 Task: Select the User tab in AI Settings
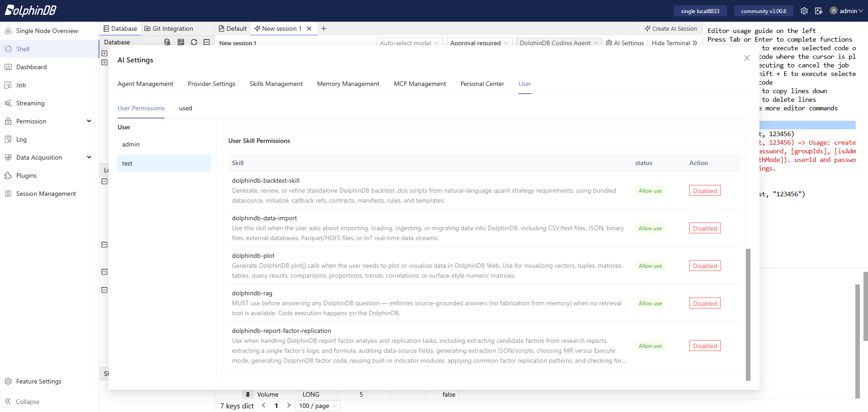tap(525, 84)
